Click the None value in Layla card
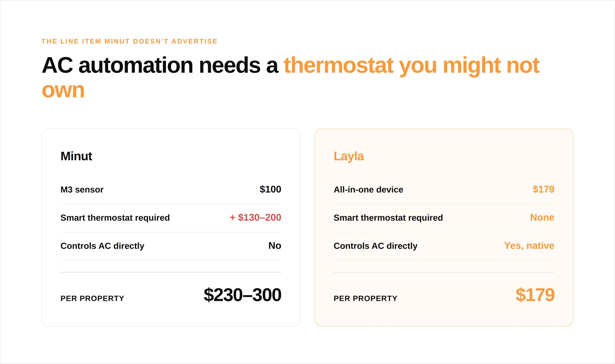The width and height of the screenshot is (615, 364). [x=542, y=218]
